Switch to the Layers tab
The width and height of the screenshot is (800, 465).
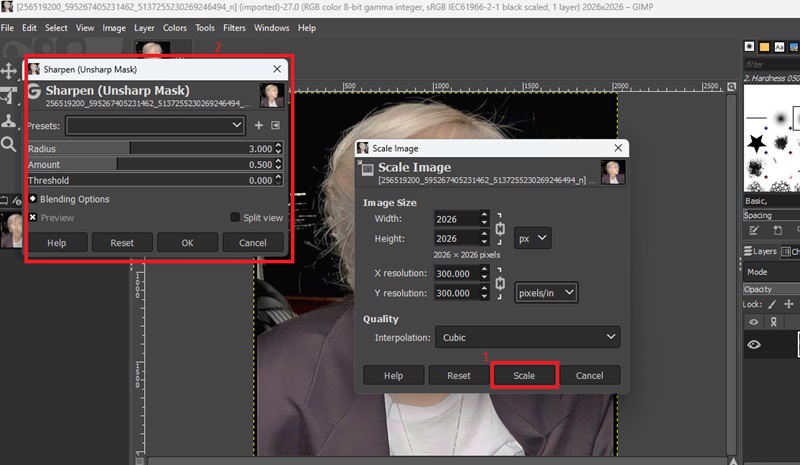(760, 251)
